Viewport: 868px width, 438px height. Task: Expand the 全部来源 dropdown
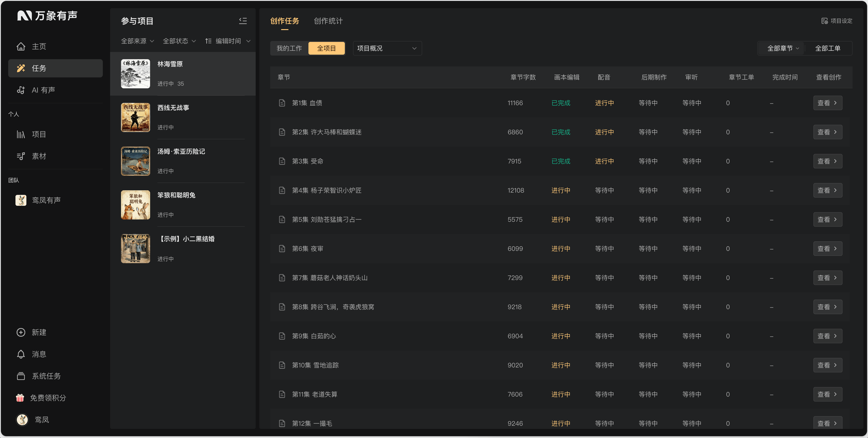click(137, 41)
